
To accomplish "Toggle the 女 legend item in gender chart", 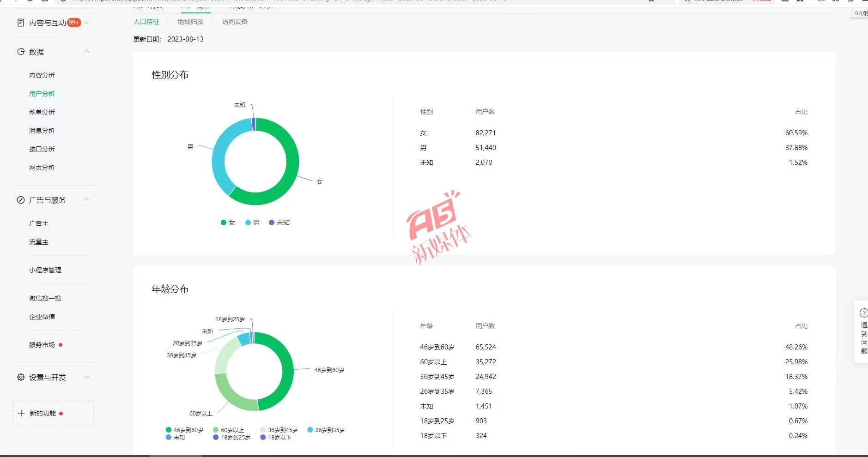I will pyautogui.click(x=228, y=222).
